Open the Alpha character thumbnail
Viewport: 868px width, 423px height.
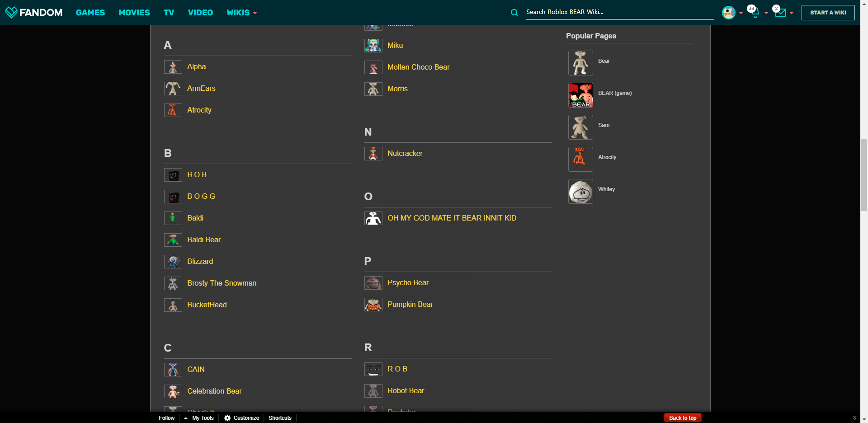[173, 67]
